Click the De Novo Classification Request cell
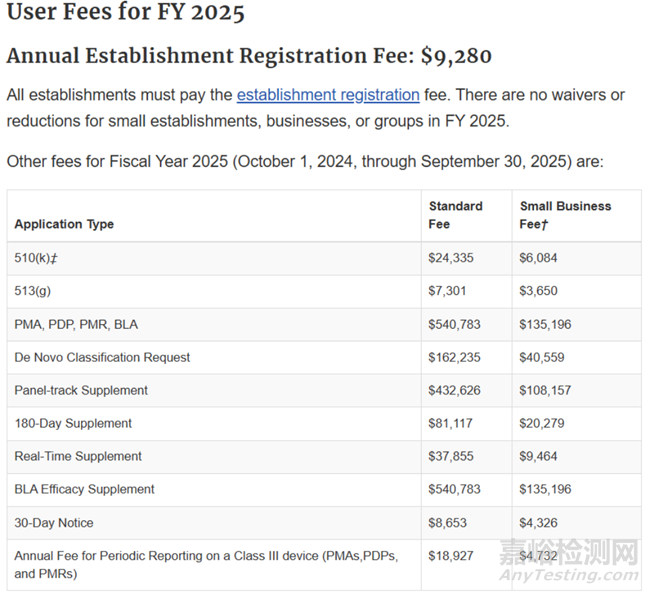This screenshot has height=593, width=650. [102, 357]
